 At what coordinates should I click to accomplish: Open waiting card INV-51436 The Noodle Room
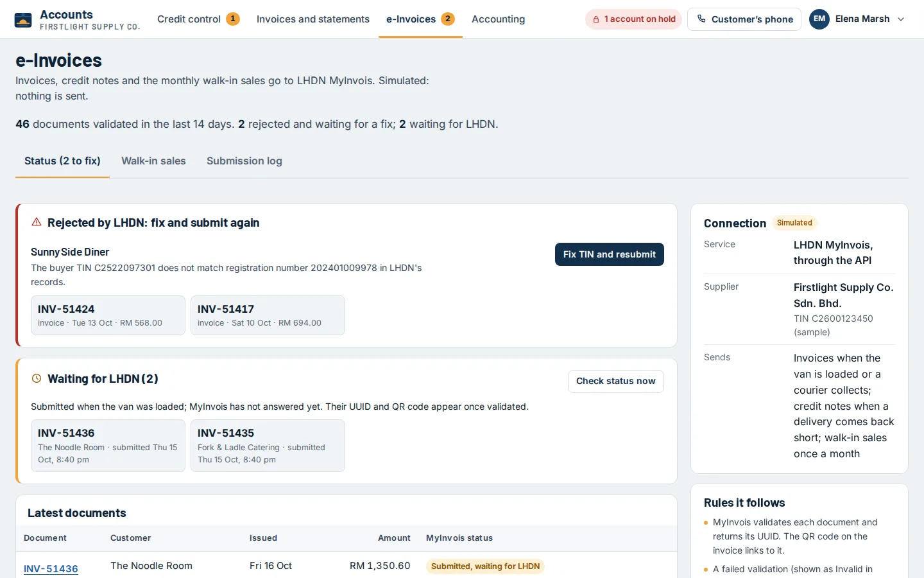(108, 446)
